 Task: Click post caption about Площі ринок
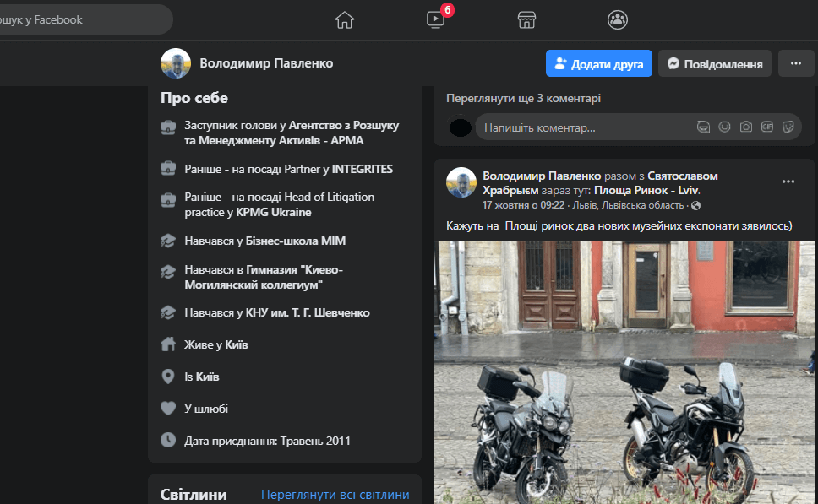point(619,225)
